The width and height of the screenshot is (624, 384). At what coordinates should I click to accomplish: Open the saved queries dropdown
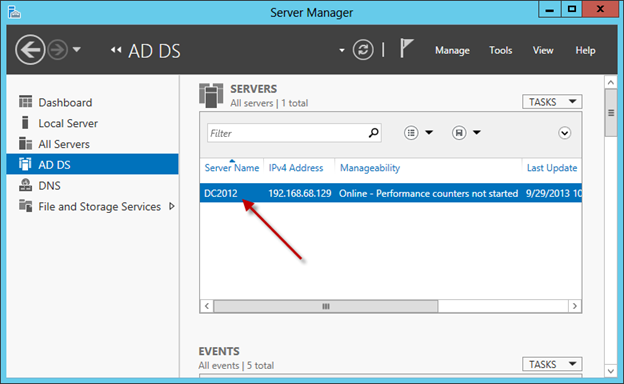(466, 133)
